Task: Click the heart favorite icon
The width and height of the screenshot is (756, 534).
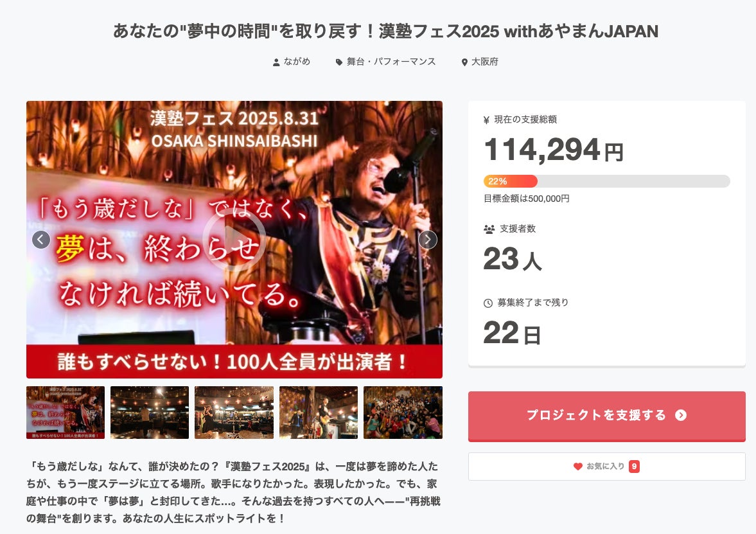Action: [577, 467]
